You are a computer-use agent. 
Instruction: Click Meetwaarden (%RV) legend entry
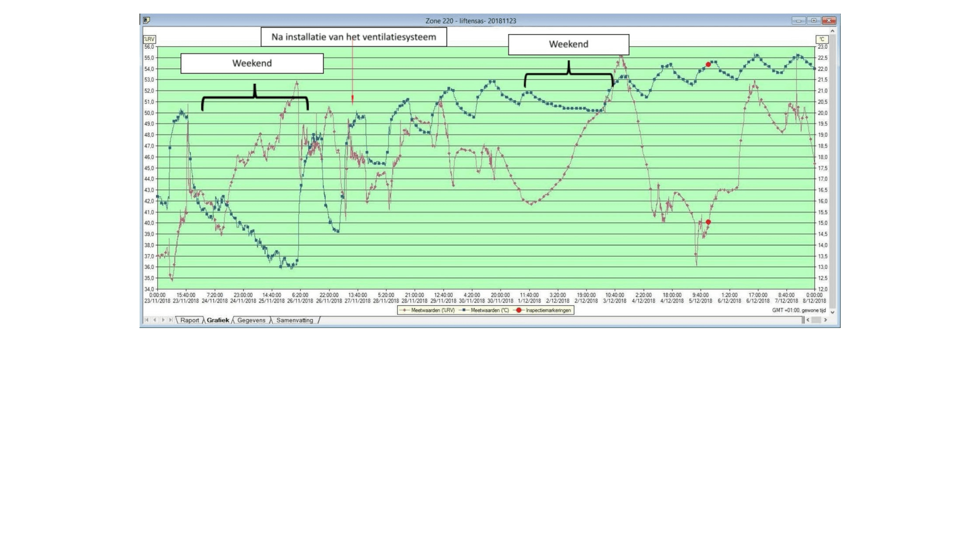(428, 310)
